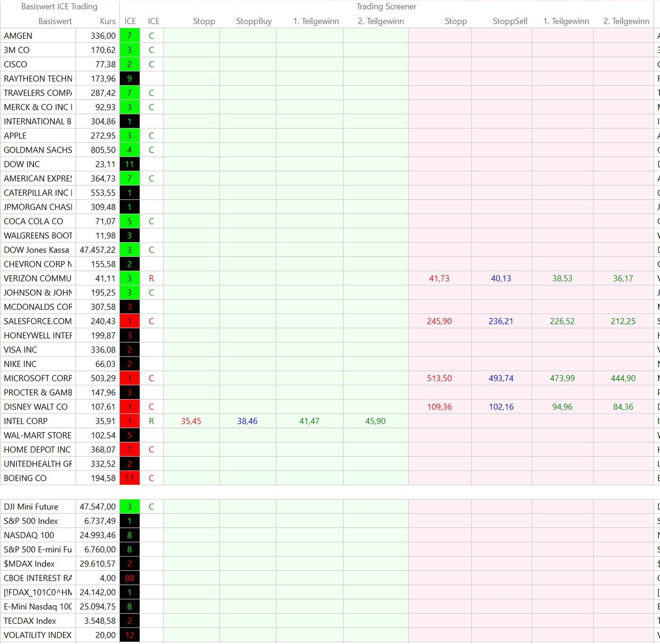Click the StoppBuy column header

[x=254, y=21]
